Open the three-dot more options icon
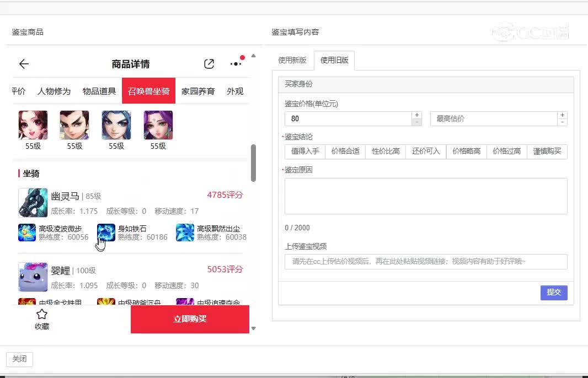The image size is (588, 378). (x=235, y=64)
